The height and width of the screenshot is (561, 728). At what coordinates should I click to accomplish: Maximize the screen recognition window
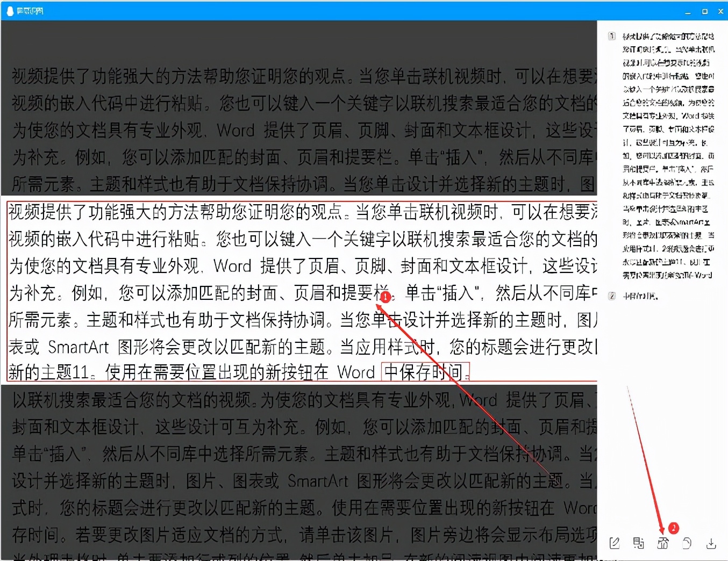(x=704, y=11)
